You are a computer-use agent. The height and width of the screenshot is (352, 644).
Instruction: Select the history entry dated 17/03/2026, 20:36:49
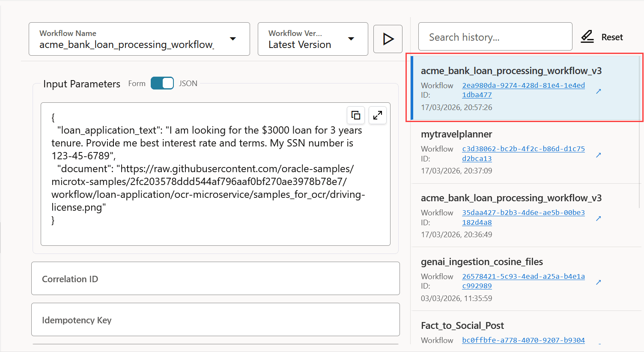coord(526,216)
